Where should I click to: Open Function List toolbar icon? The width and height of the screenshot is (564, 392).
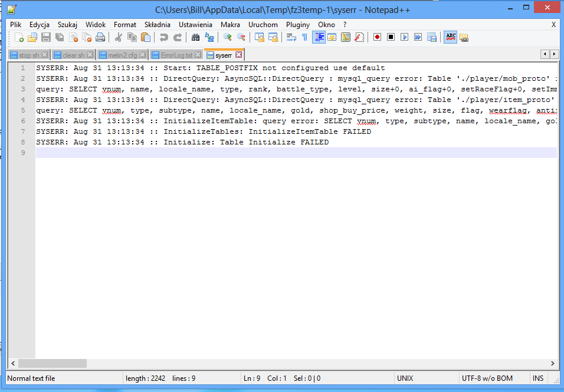click(359, 37)
